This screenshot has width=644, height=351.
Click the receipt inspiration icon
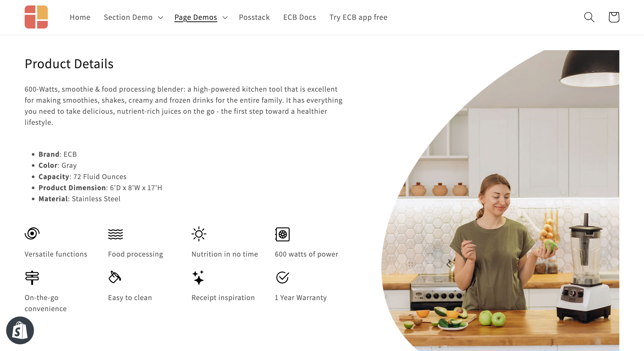[198, 277]
